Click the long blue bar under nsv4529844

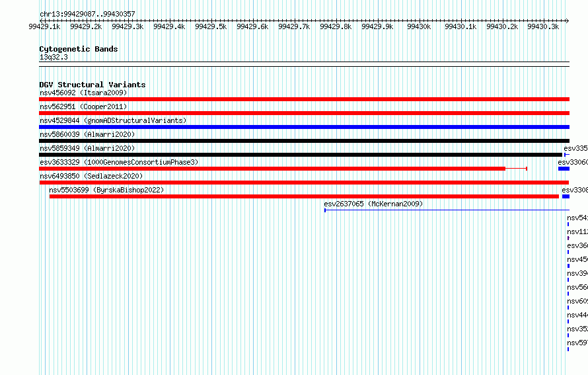pos(304,127)
